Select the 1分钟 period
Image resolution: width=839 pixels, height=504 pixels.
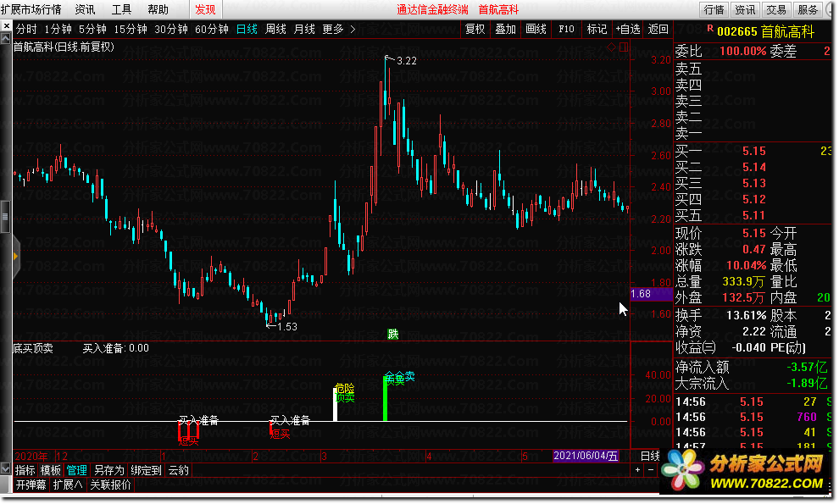pos(58,29)
